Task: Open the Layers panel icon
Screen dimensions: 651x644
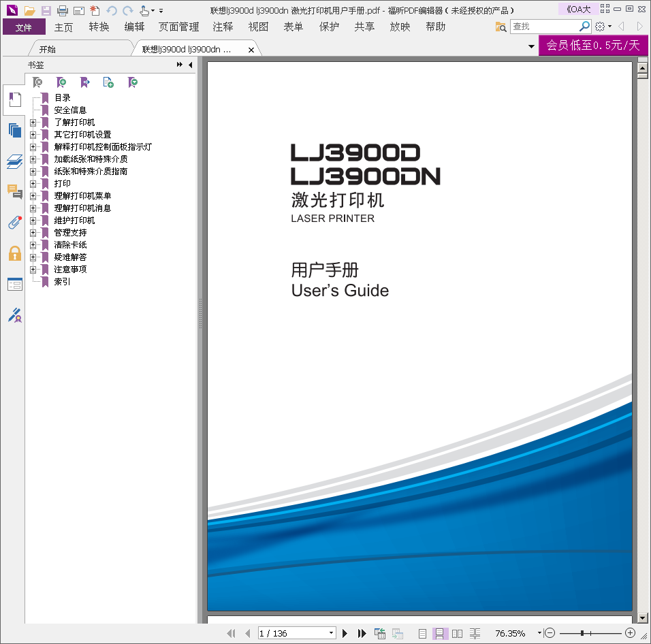Action: pos(15,161)
